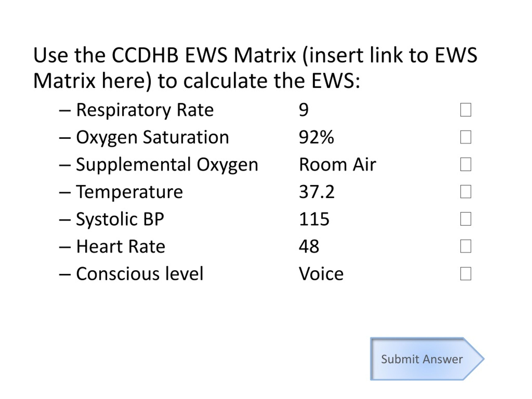
Task: Click the Conscious level label text
Action: (140, 274)
